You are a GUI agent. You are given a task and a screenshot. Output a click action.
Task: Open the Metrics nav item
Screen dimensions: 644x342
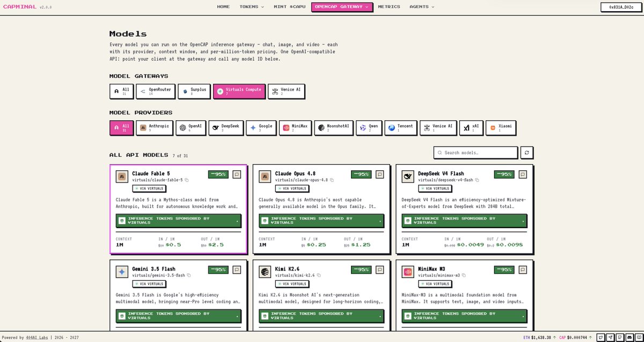[389, 7]
